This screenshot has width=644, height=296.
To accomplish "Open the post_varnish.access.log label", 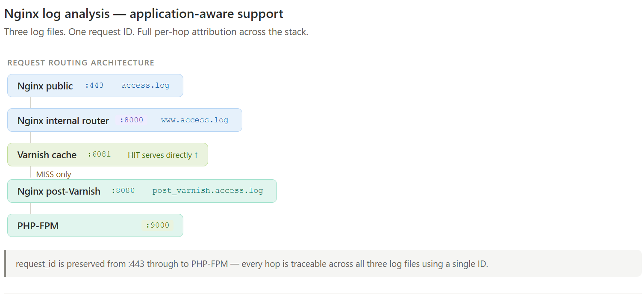I will (208, 191).
